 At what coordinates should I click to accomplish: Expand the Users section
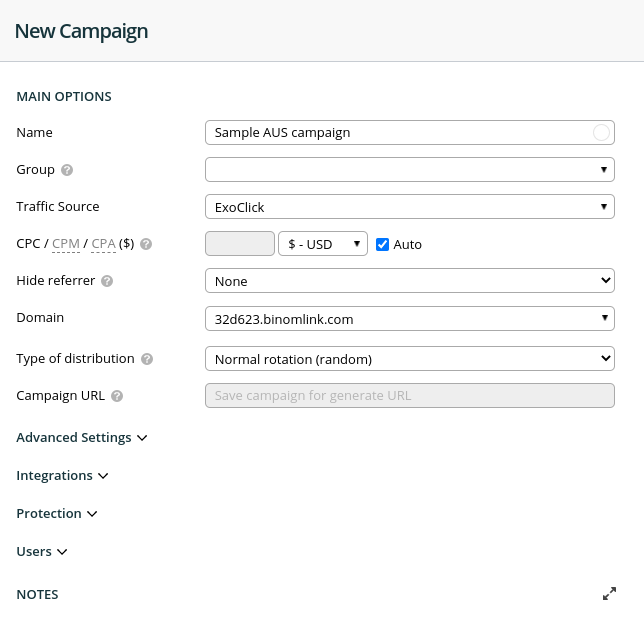click(42, 552)
